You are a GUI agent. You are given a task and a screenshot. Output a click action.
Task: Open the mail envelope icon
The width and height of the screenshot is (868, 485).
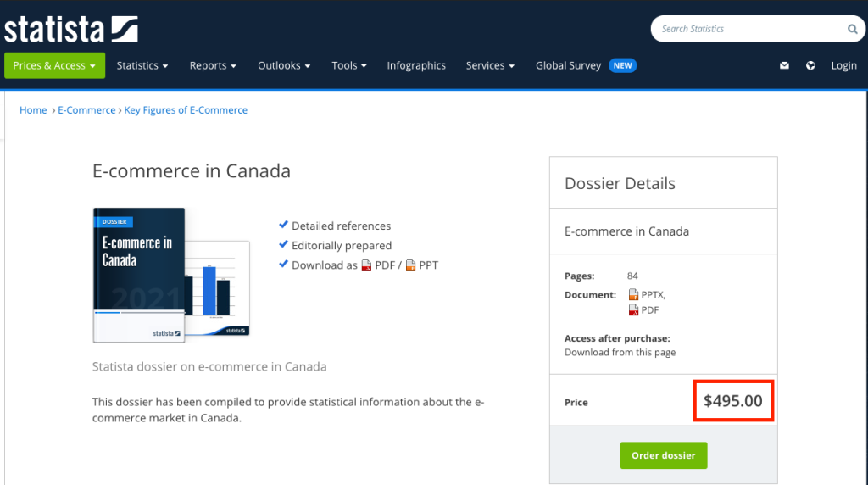[x=784, y=65]
